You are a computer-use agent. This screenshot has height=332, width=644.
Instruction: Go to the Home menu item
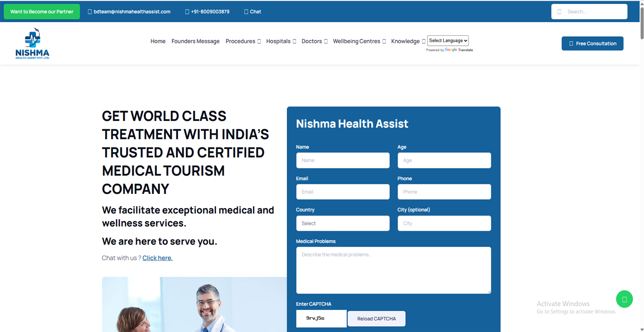coord(158,41)
